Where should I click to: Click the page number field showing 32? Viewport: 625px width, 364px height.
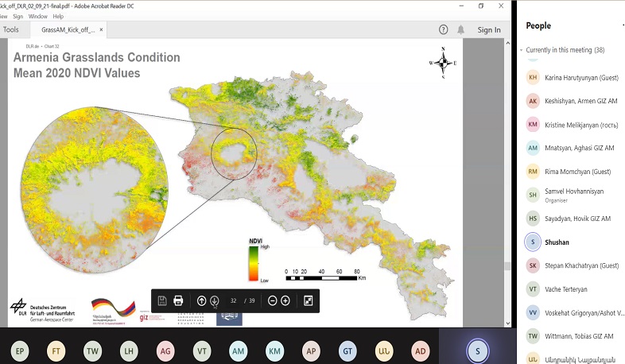coord(234,301)
